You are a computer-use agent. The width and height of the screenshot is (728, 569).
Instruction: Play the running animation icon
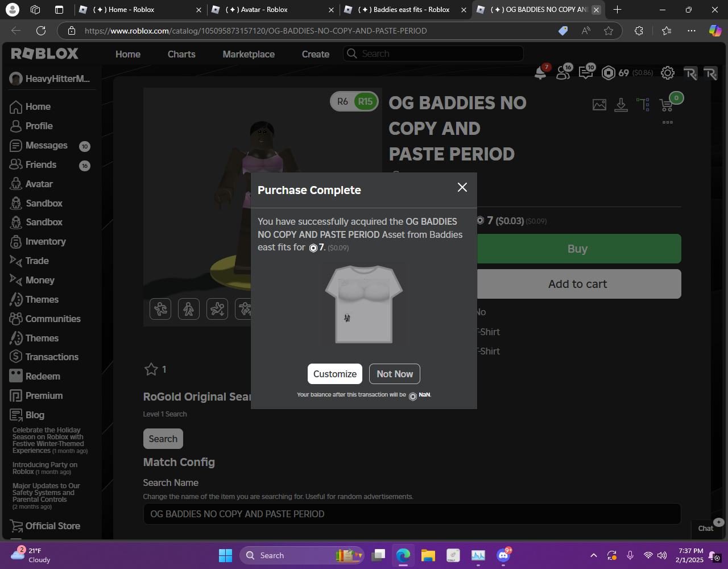coord(160,309)
